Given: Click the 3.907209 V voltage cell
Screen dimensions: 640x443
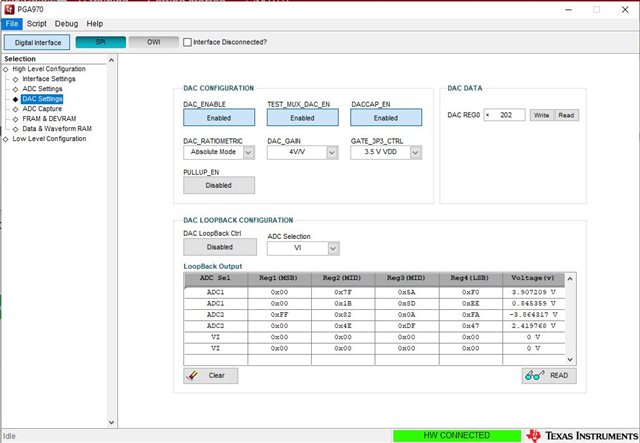Looking at the screenshot, I should click(533, 292).
